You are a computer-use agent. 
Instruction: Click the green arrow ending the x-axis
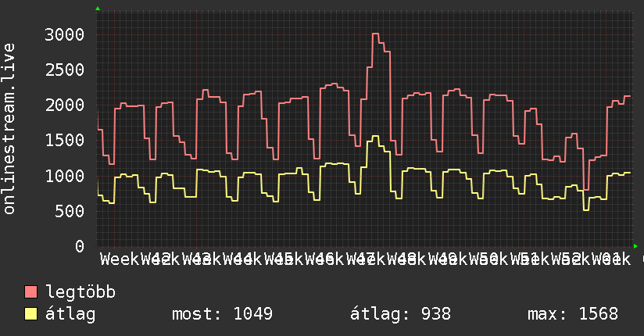[x=635, y=246]
